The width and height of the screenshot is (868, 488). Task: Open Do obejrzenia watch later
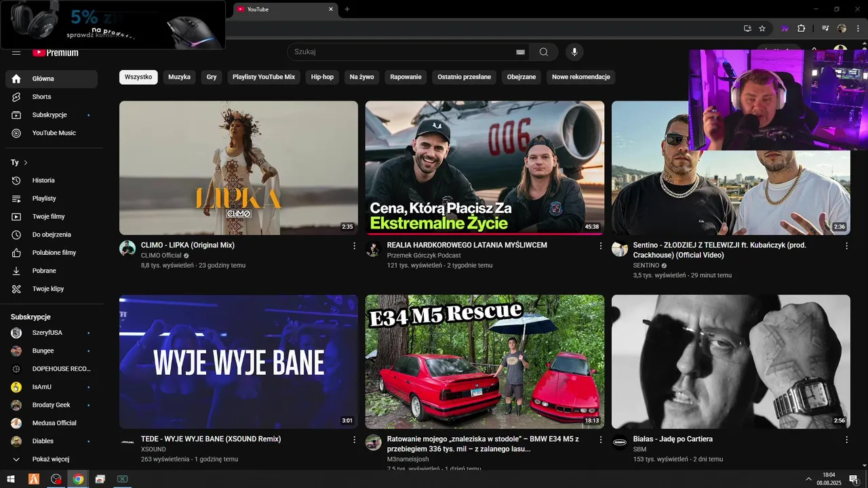pyautogui.click(x=52, y=235)
